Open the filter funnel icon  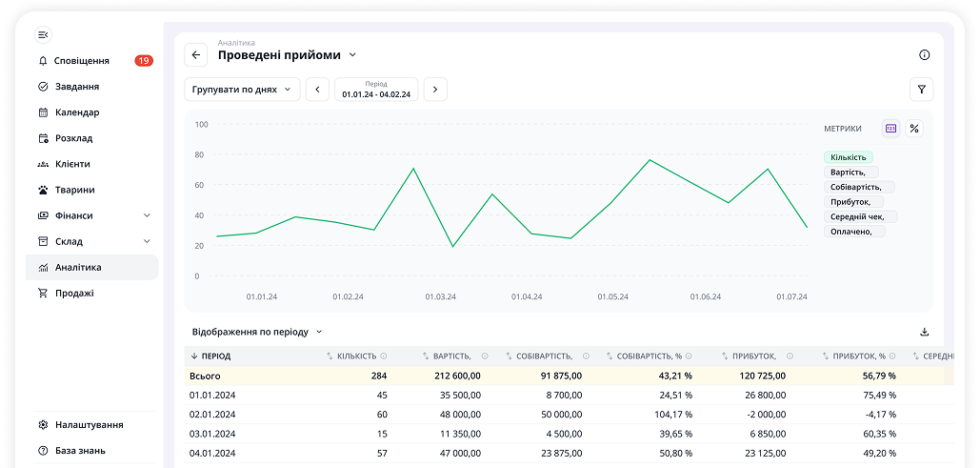[921, 90]
